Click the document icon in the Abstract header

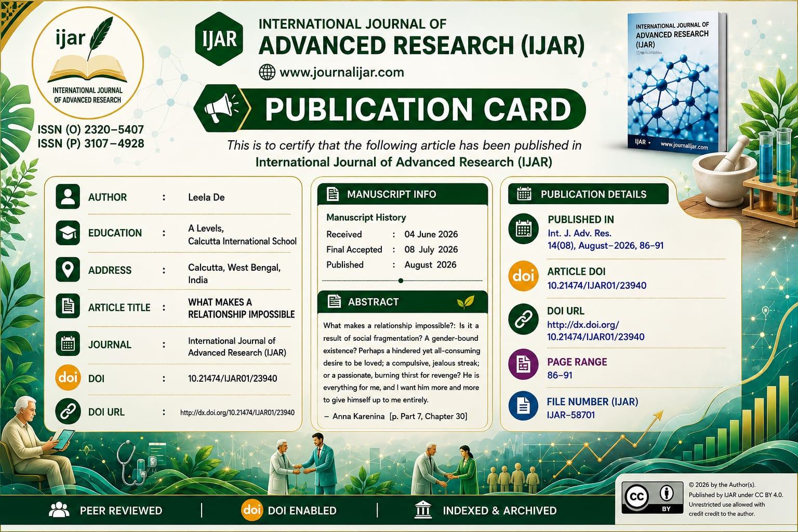pyautogui.click(x=334, y=301)
